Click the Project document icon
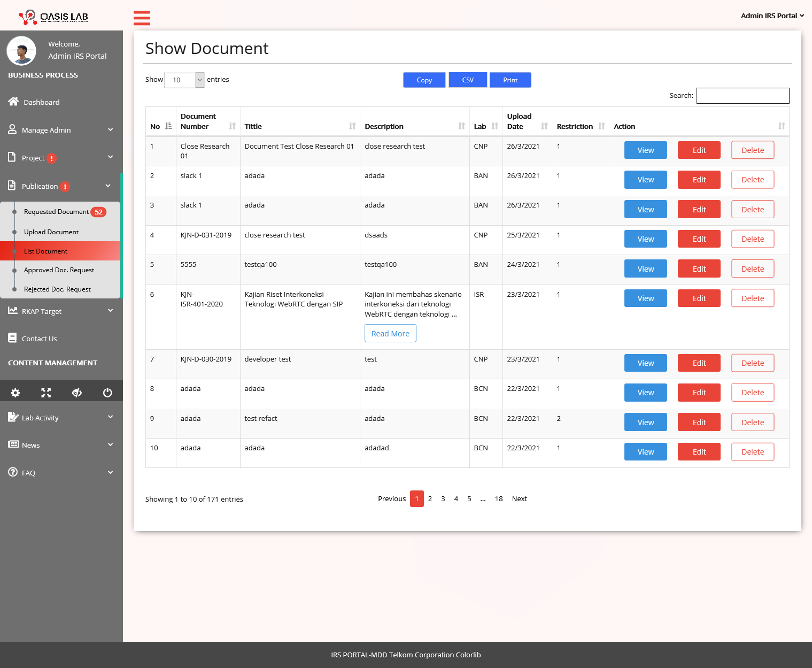Screen dimensions: 812x668 [12, 157]
